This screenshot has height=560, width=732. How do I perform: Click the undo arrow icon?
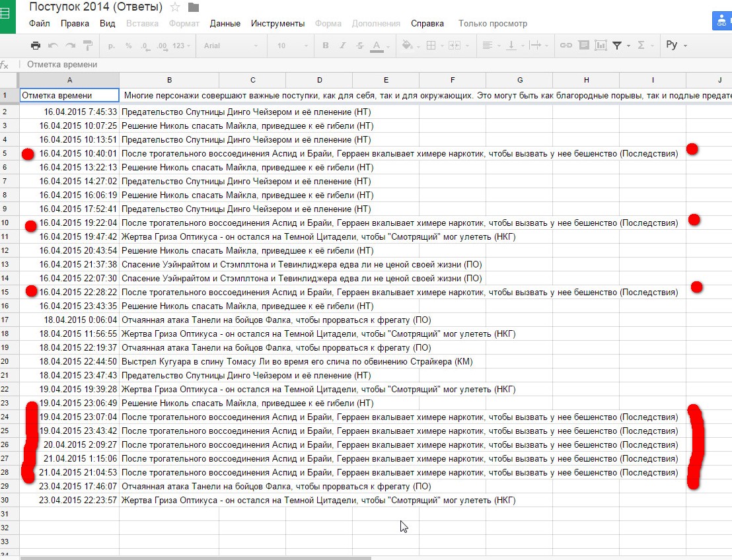click(x=53, y=46)
